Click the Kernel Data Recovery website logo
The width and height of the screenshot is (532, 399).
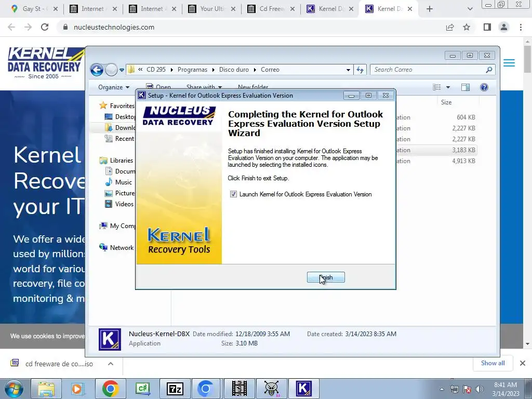click(x=46, y=63)
